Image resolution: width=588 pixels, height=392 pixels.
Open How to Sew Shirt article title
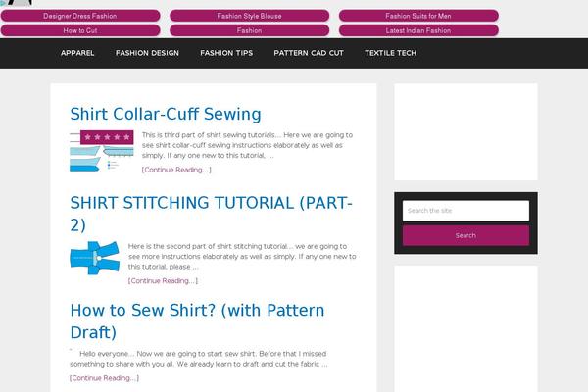tap(197, 321)
